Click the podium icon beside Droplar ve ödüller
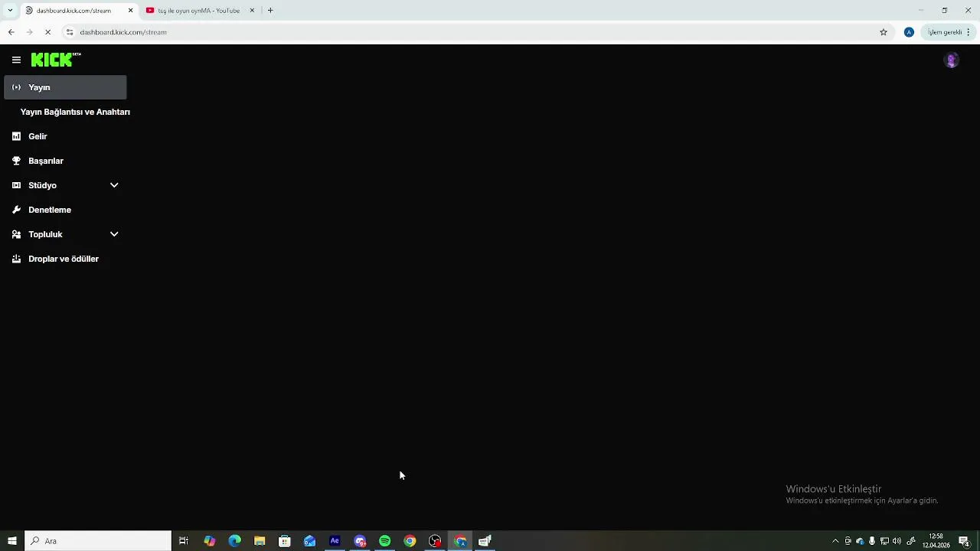This screenshot has height=551, width=980. click(16, 259)
